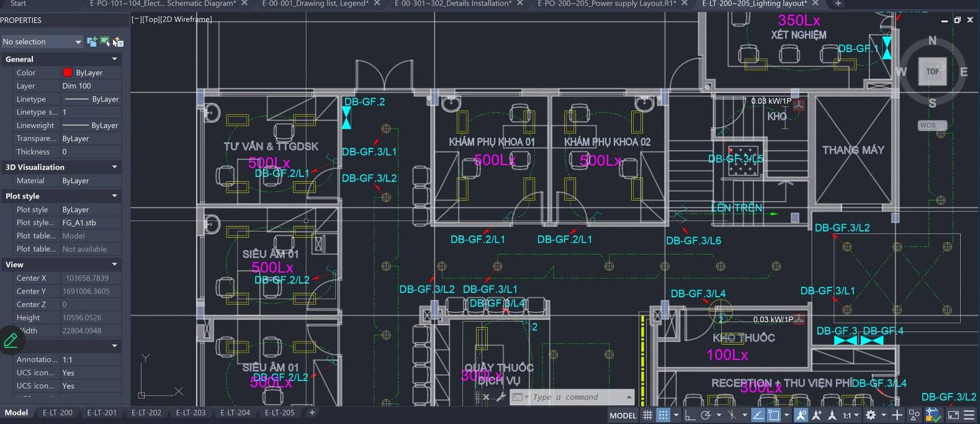The width and height of the screenshot is (980, 424).
Task: Click MODEL space button in status bar
Action: [623, 415]
